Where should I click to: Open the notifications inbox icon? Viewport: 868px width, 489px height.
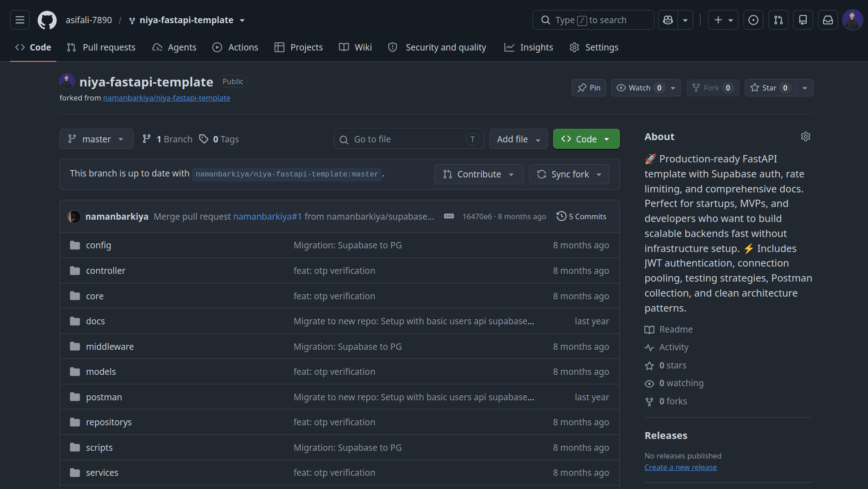click(828, 20)
